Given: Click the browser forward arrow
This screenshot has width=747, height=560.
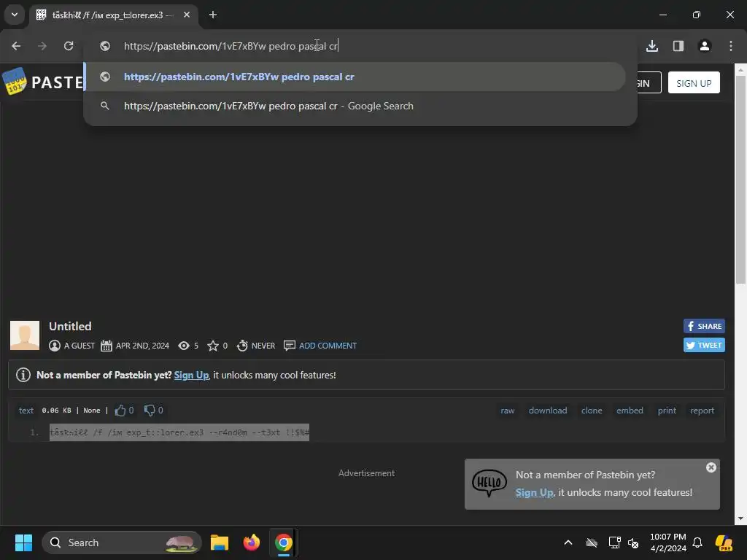Looking at the screenshot, I should [42, 46].
